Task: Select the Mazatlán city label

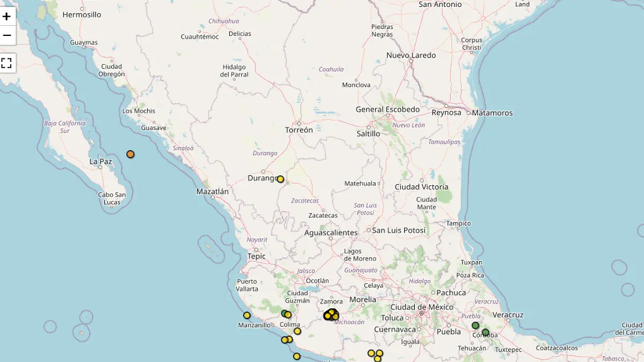Action: point(213,191)
